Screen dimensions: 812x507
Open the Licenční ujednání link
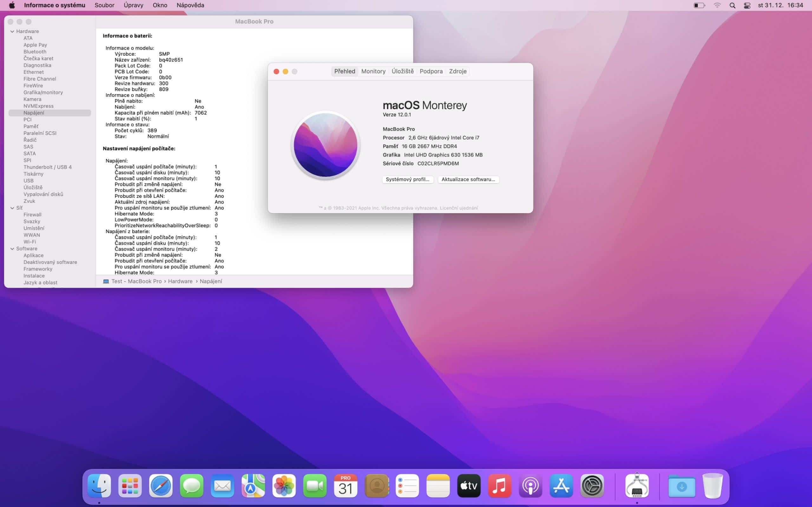458,208
